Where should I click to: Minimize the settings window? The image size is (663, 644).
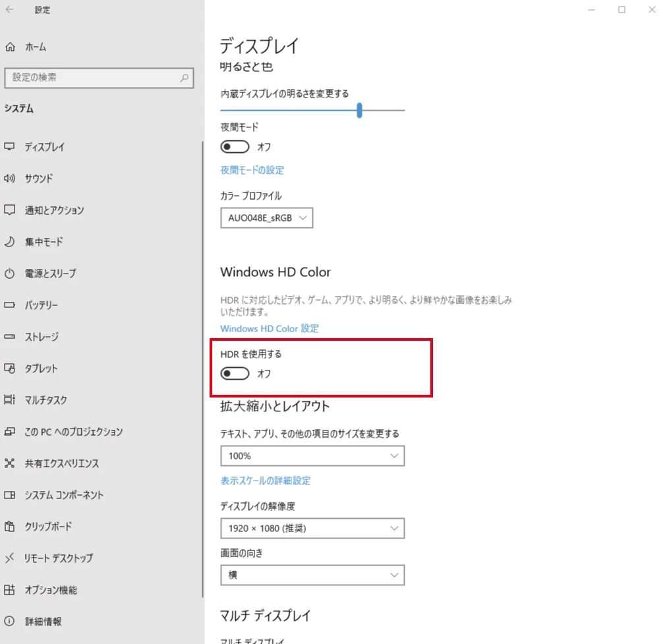pyautogui.click(x=591, y=9)
